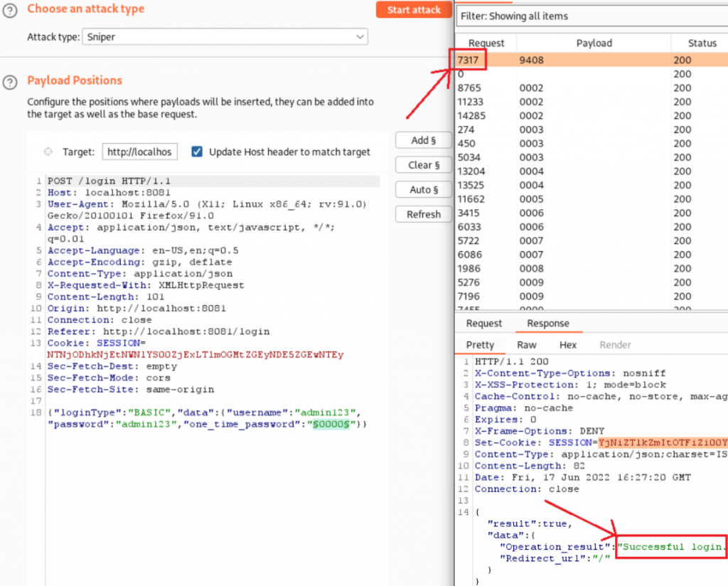Viewport: 728px width, 586px height.
Task: Select result row for request 5276
Action: [x=592, y=282]
